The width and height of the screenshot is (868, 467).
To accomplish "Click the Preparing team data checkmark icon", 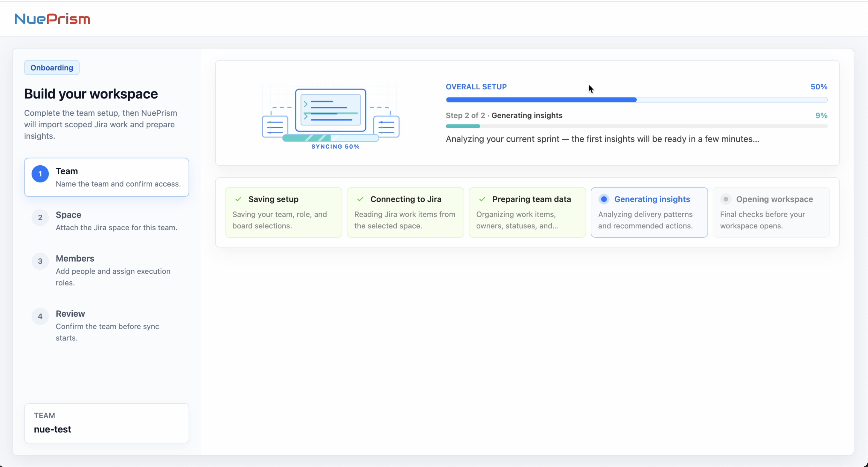I will 482,199.
